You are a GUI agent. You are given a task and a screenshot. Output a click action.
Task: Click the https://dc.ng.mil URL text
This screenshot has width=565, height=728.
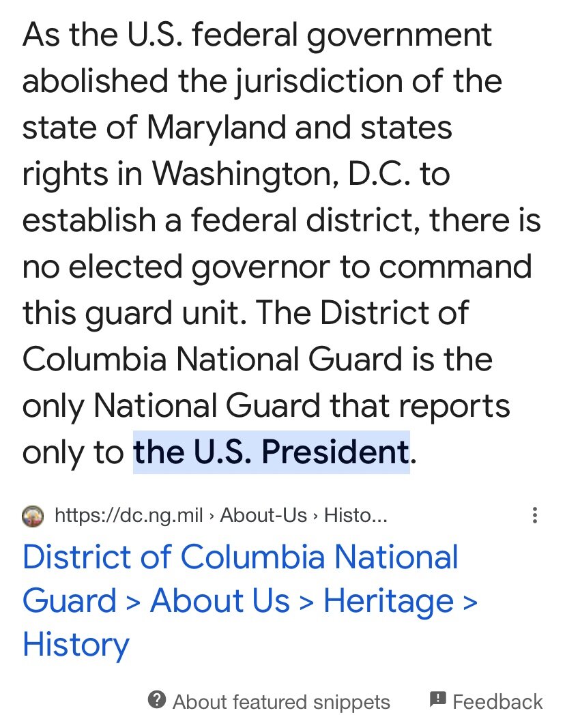[x=128, y=515]
